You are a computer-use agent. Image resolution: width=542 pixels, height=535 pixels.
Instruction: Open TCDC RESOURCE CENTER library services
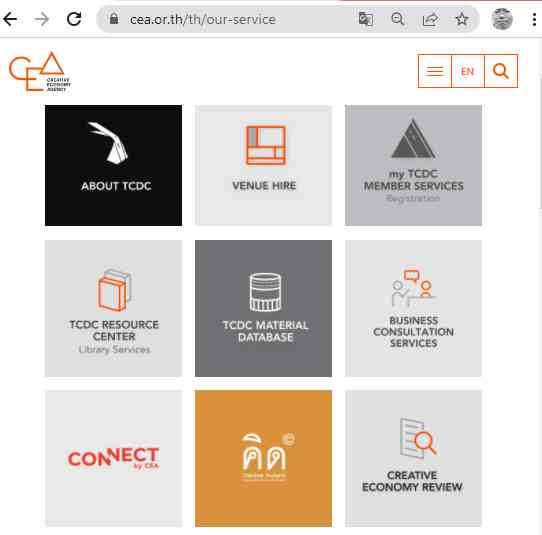click(113, 308)
